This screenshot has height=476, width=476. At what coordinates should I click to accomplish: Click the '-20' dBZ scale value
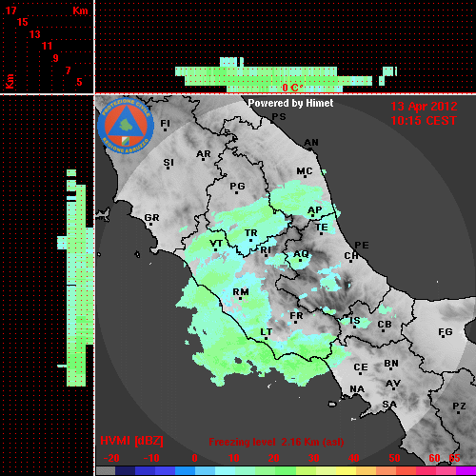click(111, 458)
